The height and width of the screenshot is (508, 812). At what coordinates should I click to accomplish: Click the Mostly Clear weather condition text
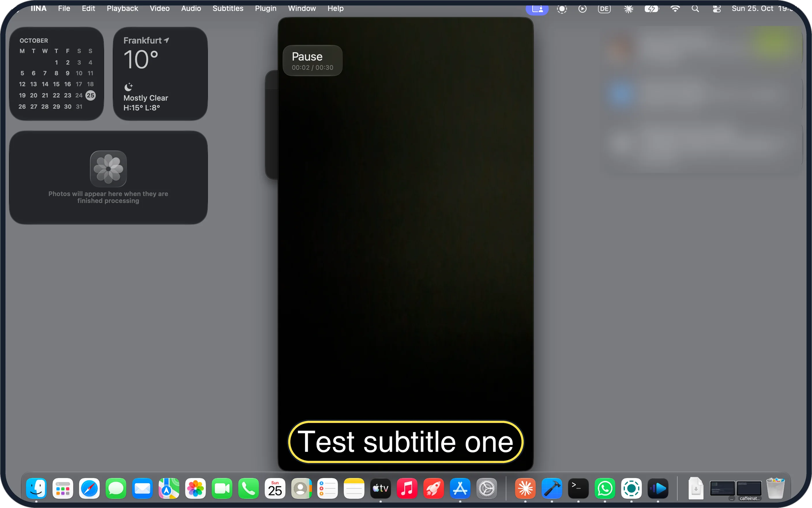(x=145, y=98)
